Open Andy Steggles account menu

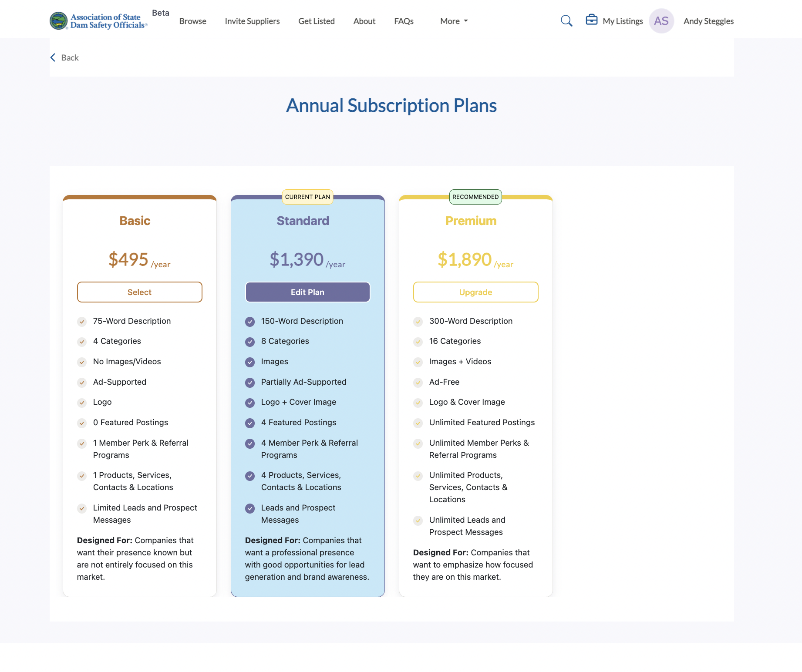[x=708, y=21]
